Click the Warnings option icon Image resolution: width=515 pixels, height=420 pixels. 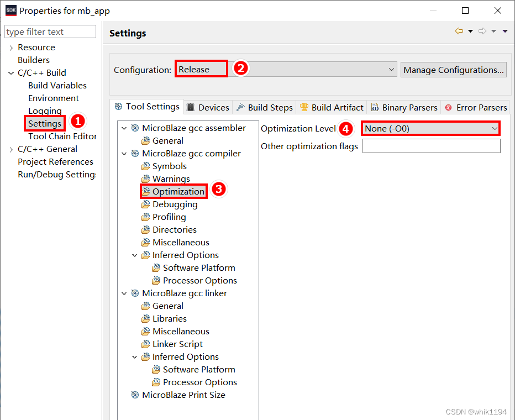click(x=145, y=179)
